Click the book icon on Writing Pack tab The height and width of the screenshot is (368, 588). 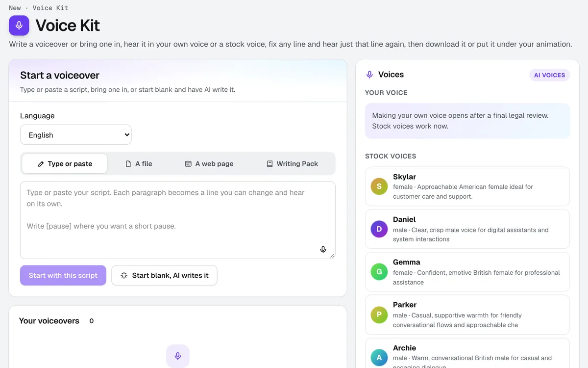[269, 164]
